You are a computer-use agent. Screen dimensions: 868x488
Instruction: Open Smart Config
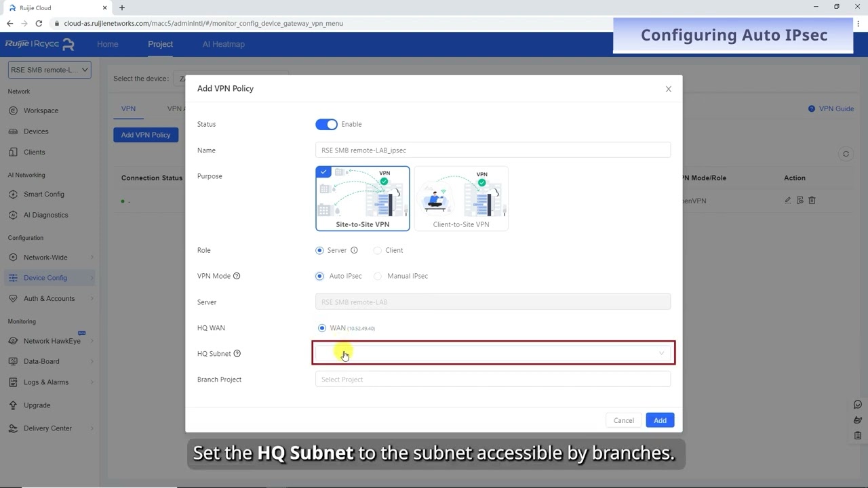pos(43,195)
